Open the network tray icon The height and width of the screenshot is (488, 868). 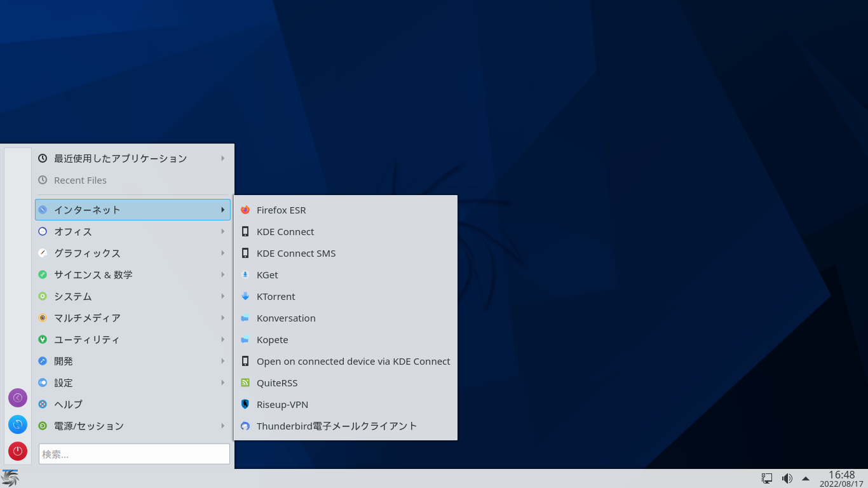767,478
